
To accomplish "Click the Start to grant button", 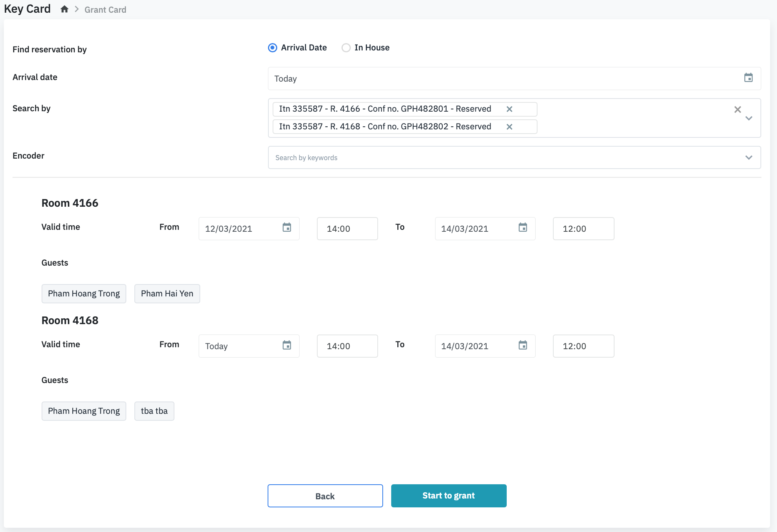I will [449, 495].
